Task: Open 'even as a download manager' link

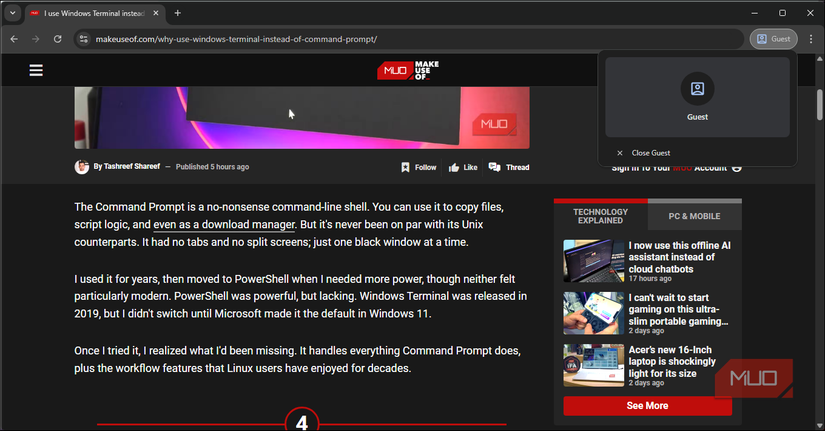Action: point(224,225)
